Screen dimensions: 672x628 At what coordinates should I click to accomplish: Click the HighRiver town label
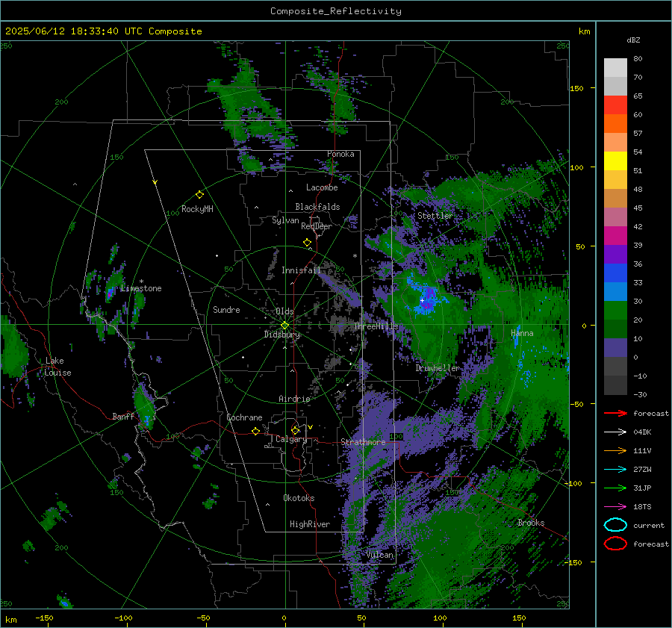[310, 524]
